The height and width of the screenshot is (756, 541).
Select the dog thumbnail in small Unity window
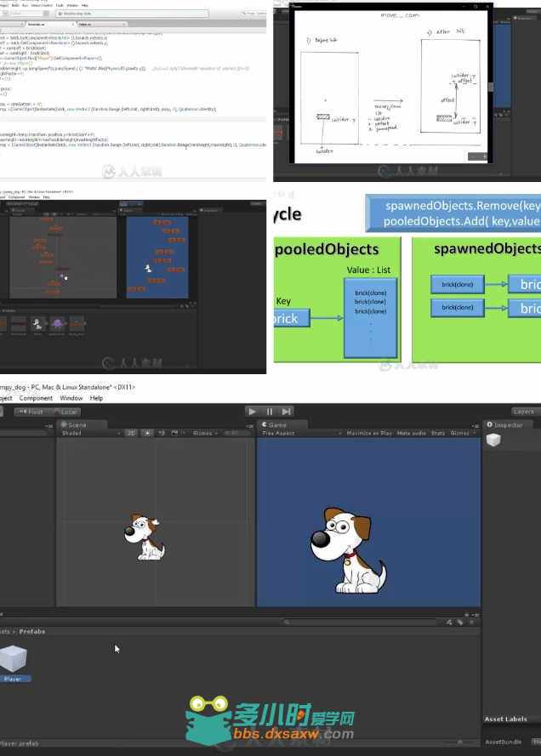click(37, 324)
